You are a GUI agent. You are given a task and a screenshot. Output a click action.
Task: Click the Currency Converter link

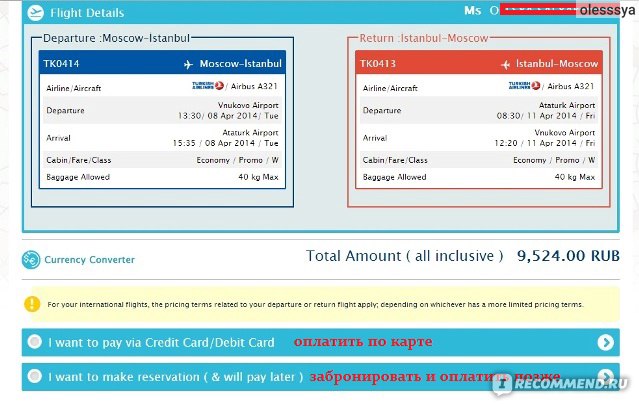pos(89,260)
